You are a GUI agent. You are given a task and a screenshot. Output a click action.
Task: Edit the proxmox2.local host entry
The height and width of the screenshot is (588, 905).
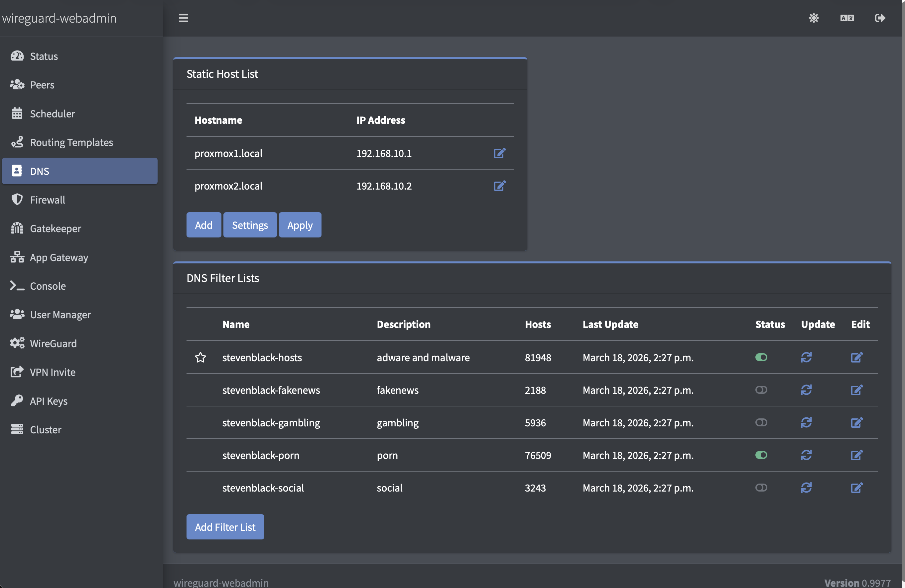pos(500,186)
